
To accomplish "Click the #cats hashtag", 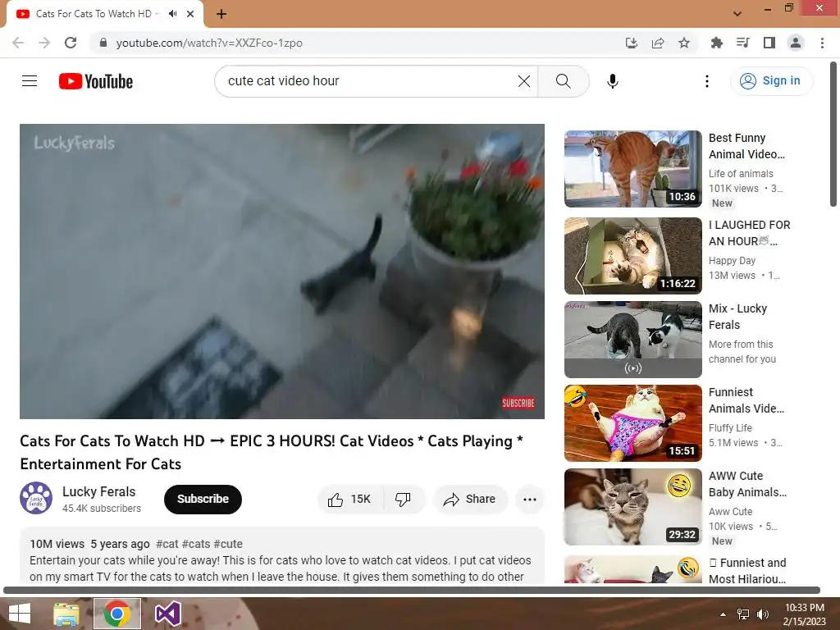I will point(196,544).
